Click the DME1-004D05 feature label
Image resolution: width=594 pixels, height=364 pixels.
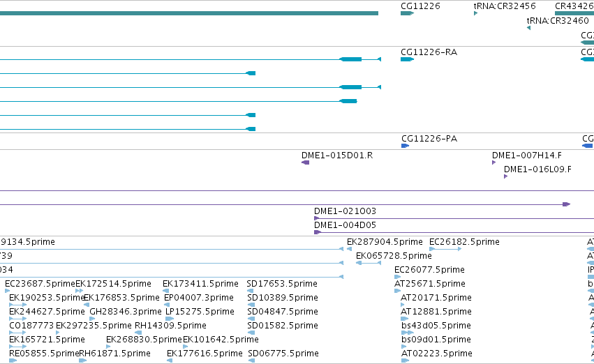[x=345, y=225]
